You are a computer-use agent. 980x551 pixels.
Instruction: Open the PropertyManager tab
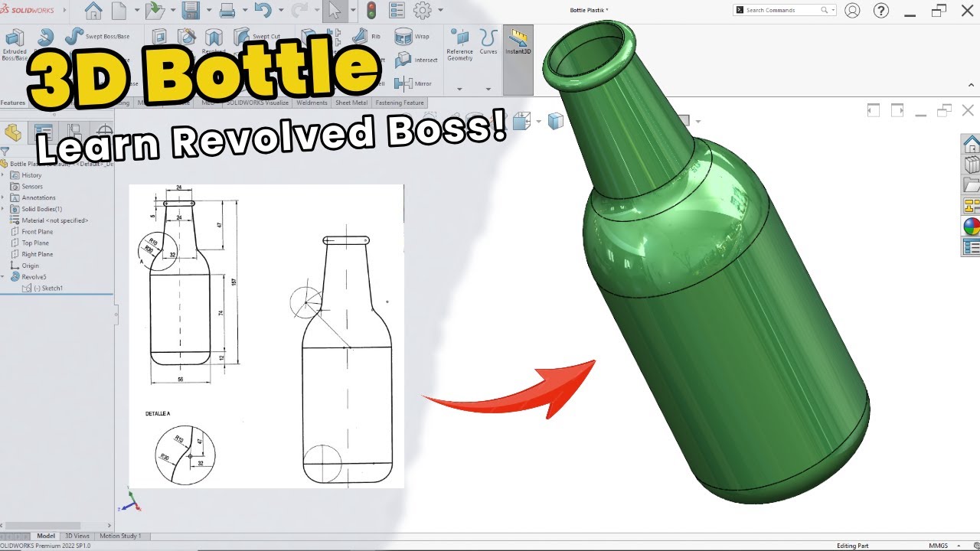point(44,131)
